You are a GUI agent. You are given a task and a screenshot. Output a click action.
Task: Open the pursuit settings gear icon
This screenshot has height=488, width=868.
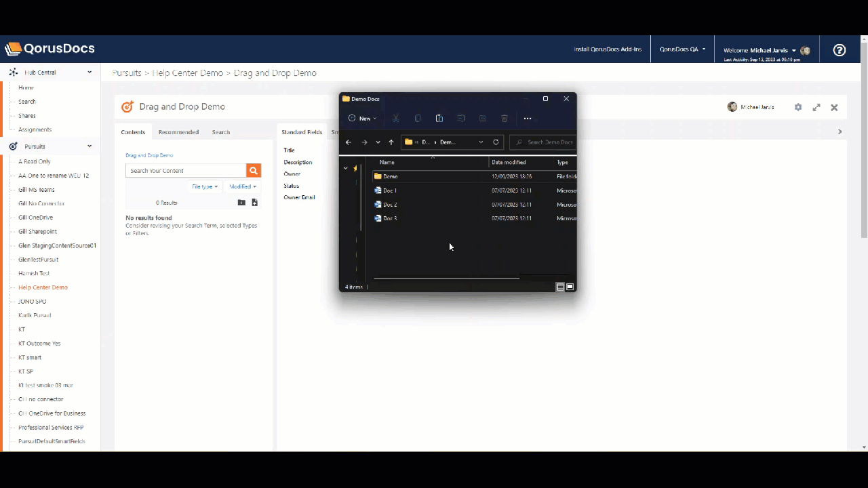(798, 107)
